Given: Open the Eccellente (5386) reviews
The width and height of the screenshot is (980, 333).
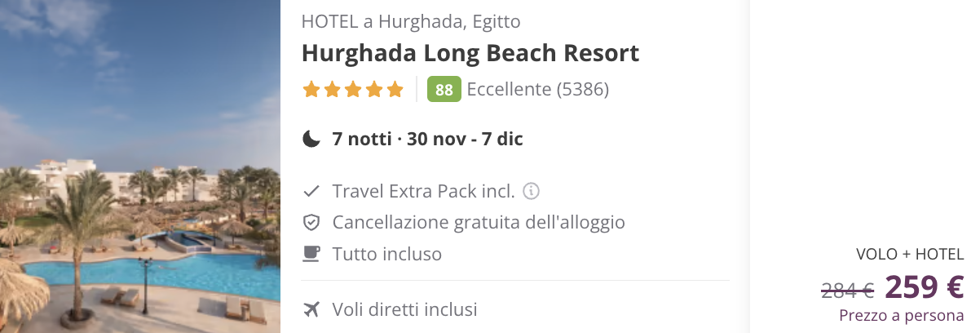Looking at the screenshot, I should click(538, 90).
